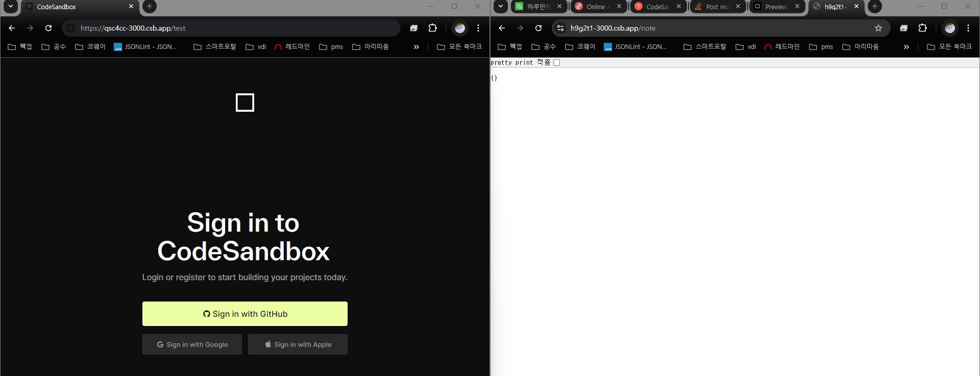Sign in with Apple
Image resolution: width=980 pixels, height=376 pixels.
coord(298,344)
